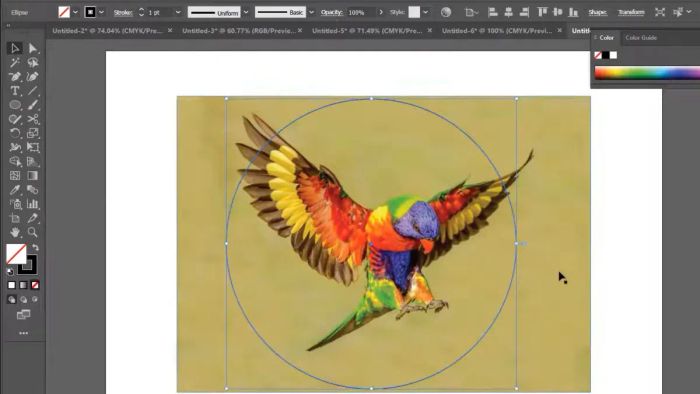Swap fill and stroke colors
700x394 pixels.
click(35, 247)
